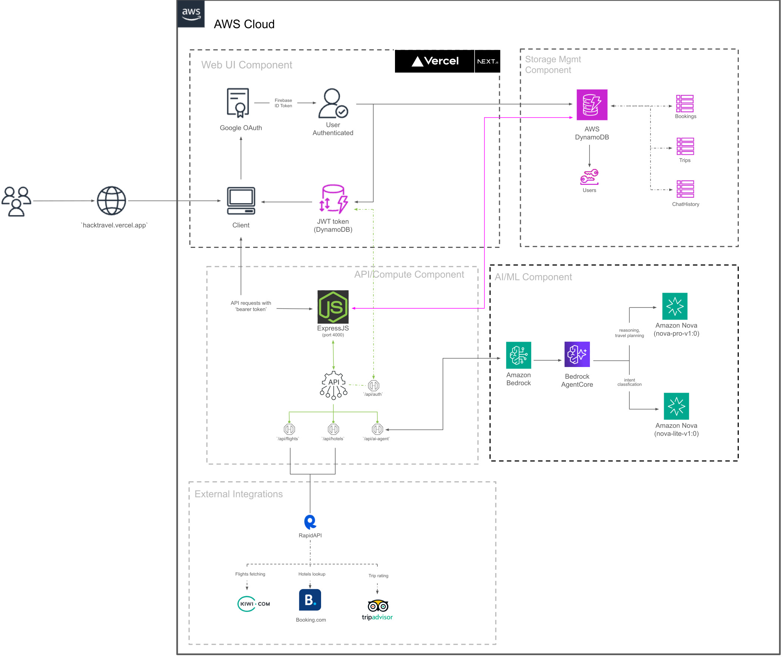Select the Client computer icon
Viewport: 784px width, 672px height.
pos(241,201)
